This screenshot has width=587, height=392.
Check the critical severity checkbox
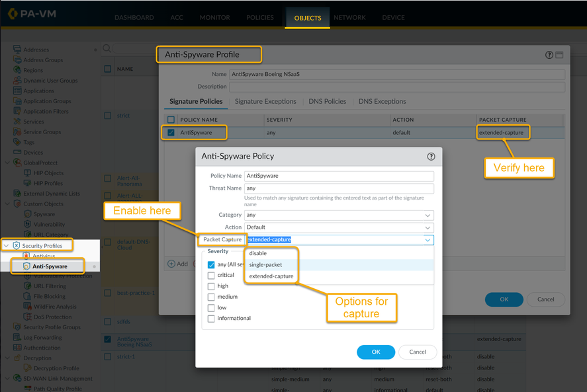pyautogui.click(x=211, y=275)
